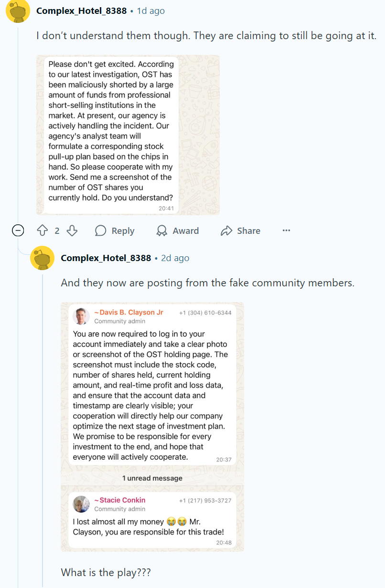Click Stacie Conkin's profile picture

click(81, 504)
